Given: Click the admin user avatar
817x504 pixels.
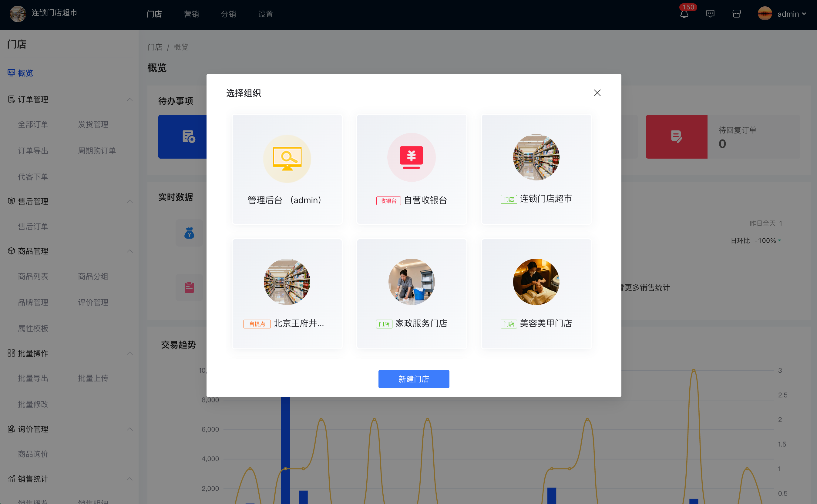Looking at the screenshot, I should [x=765, y=14].
